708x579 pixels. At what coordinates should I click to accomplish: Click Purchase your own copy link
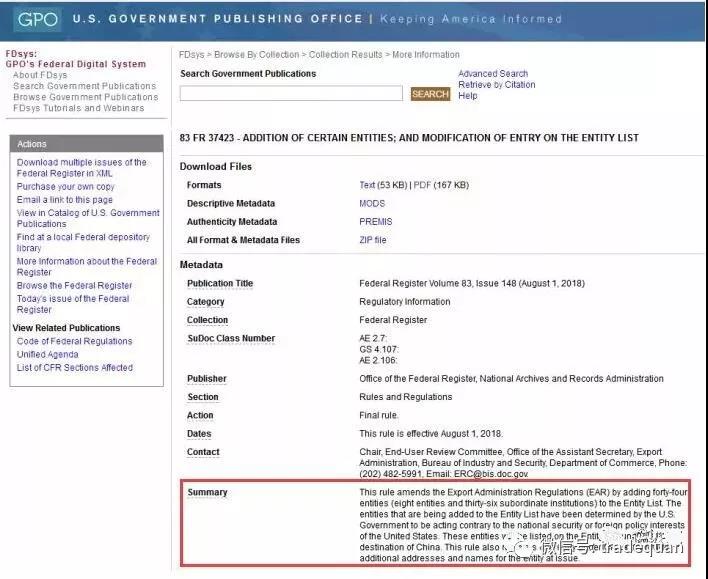tap(65, 187)
